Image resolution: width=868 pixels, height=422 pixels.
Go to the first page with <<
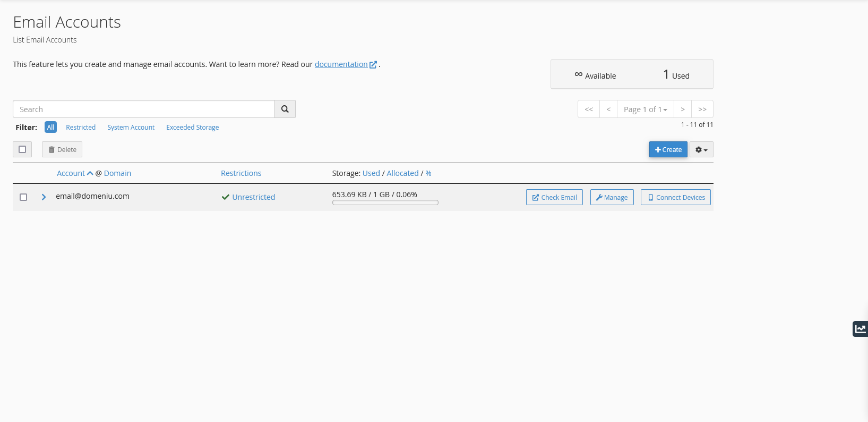click(x=589, y=109)
